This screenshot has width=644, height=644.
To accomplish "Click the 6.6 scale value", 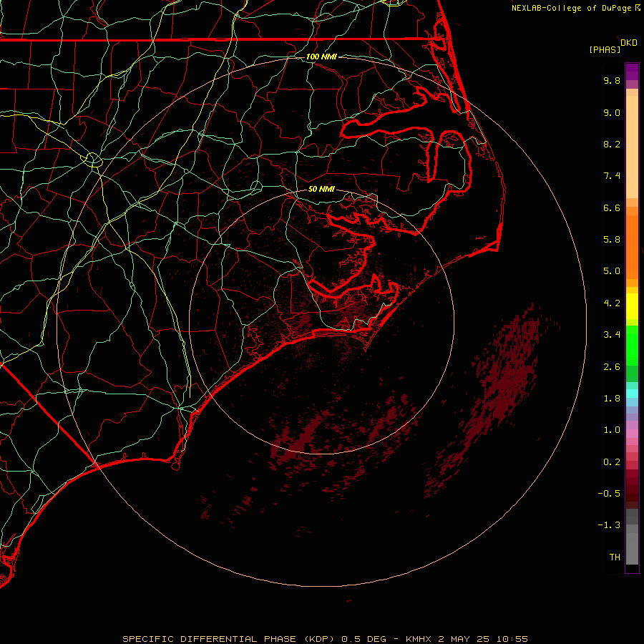I will (612, 208).
